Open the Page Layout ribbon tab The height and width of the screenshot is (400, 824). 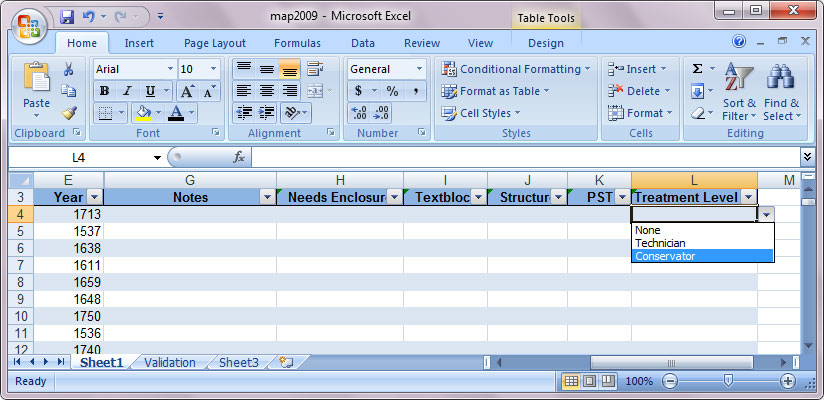215,43
